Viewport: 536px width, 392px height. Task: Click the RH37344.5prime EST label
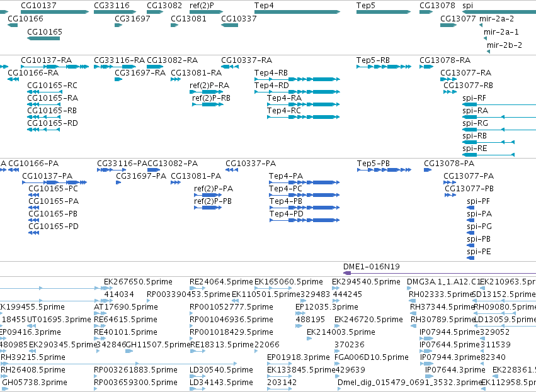point(442,307)
